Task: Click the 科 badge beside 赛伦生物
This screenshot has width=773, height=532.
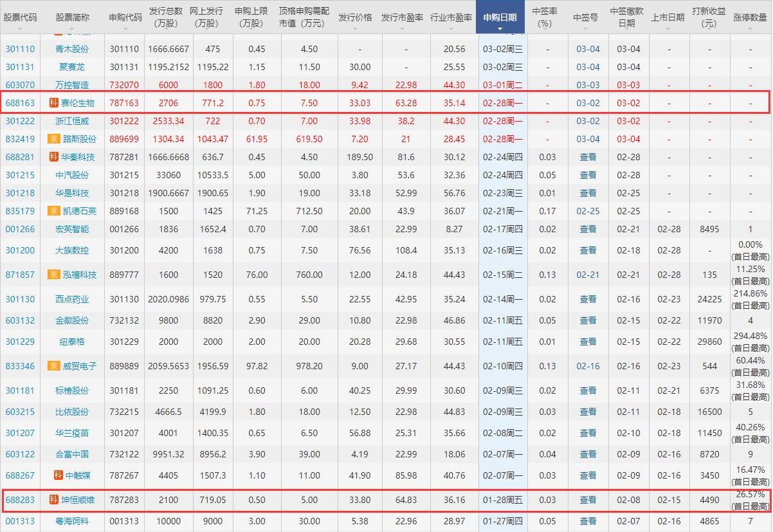Action: tap(54, 103)
